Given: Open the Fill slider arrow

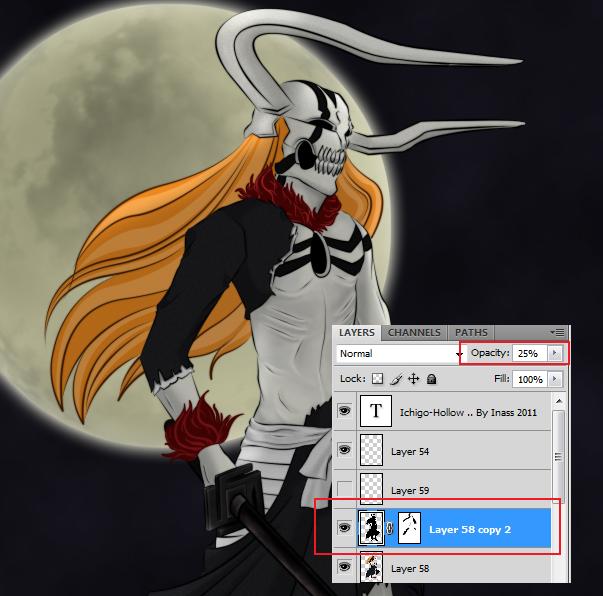Looking at the screenshot, I should point(555,379).
